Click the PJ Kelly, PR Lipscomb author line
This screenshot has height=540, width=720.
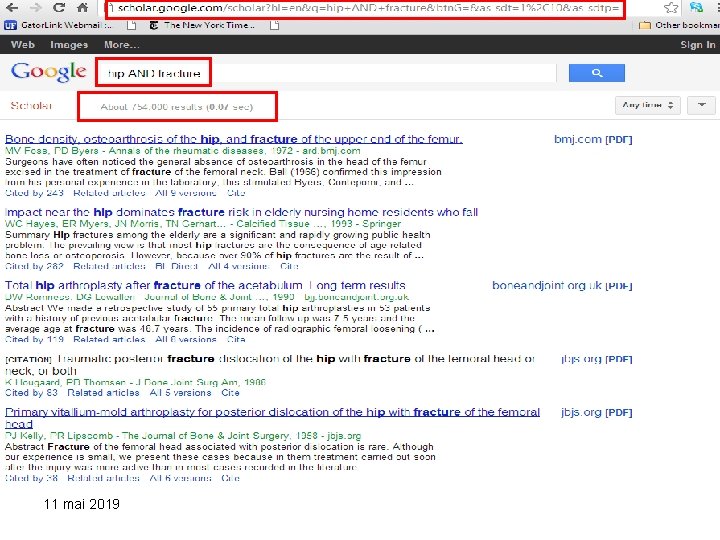pyautogui.click(x=183, y=435)
